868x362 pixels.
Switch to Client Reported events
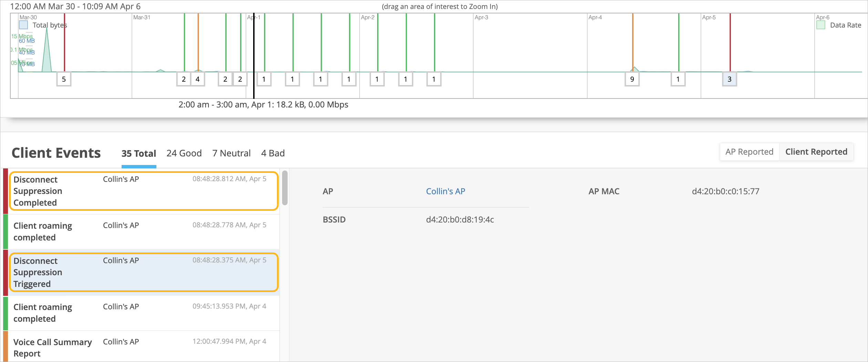816,152
